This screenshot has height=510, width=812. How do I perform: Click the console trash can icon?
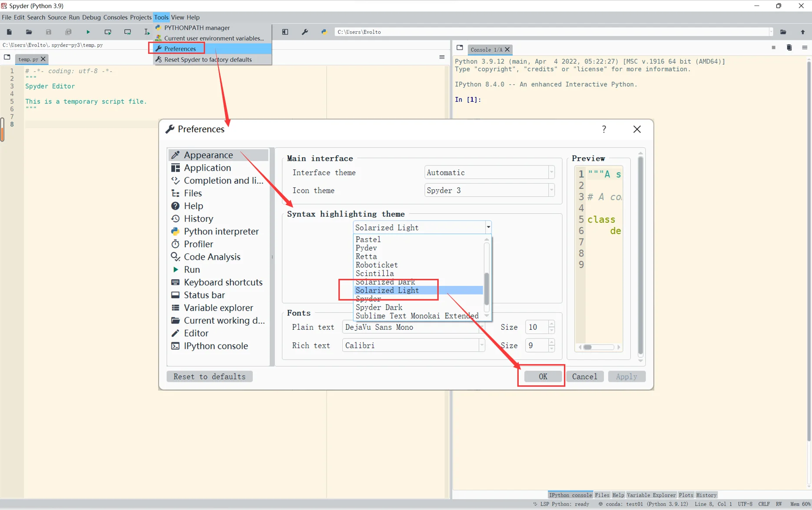pyautogui.click(x=789, y=48)
